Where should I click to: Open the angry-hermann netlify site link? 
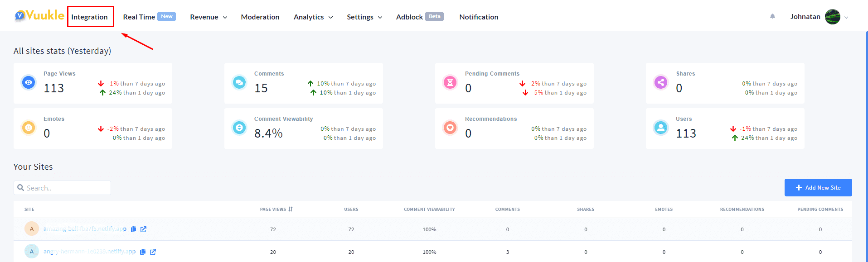coord(89,251)
